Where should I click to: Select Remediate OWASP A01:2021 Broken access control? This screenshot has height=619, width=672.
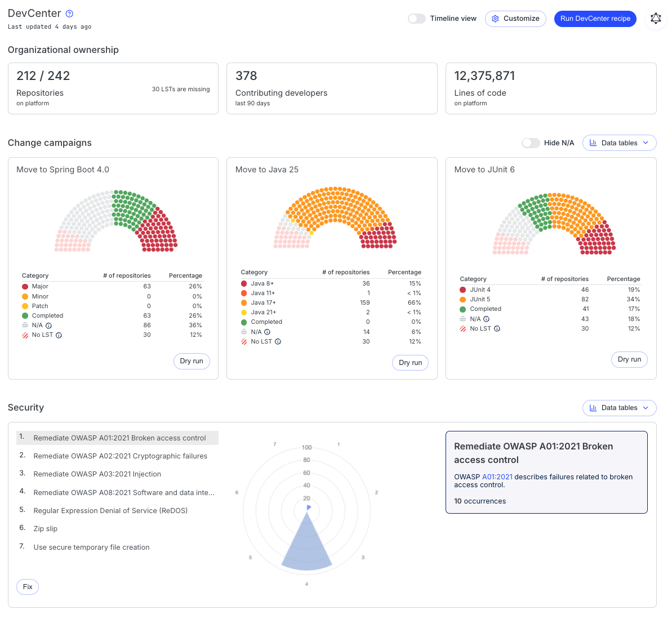tap(117, 438)
